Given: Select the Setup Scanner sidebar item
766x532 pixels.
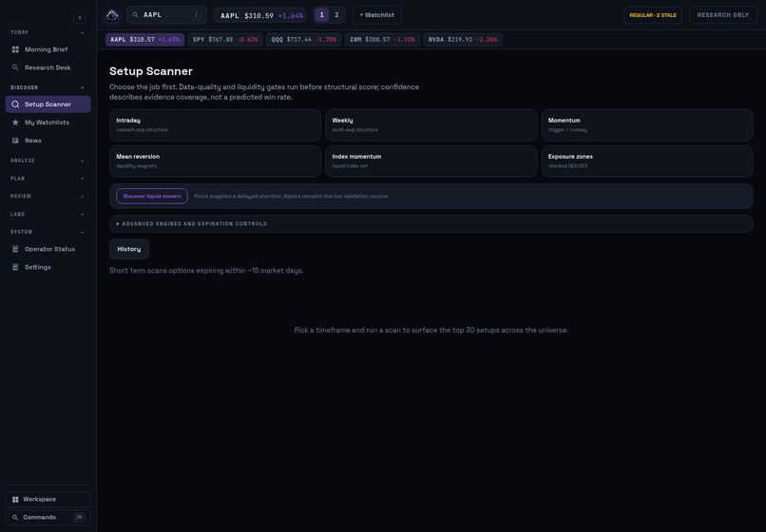Looking at the screenshot, I should 48,104.
